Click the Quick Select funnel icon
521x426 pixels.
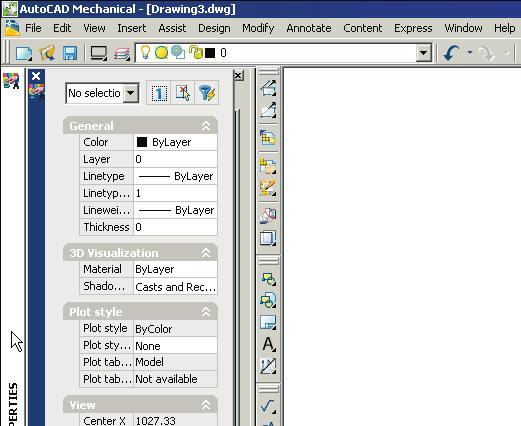coord(207,93)
